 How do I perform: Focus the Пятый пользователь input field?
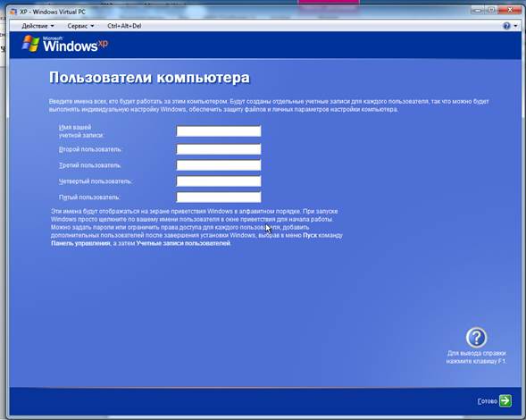[x=219, y=197]
